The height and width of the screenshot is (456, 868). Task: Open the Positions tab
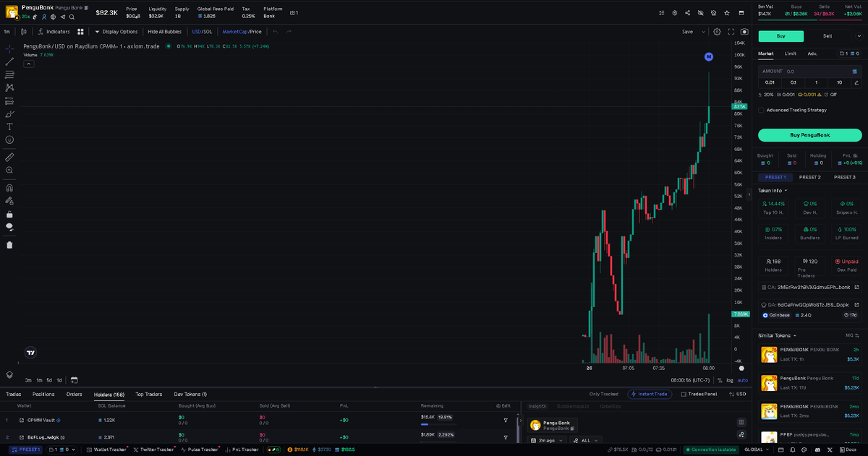click(x=43, y=394)
